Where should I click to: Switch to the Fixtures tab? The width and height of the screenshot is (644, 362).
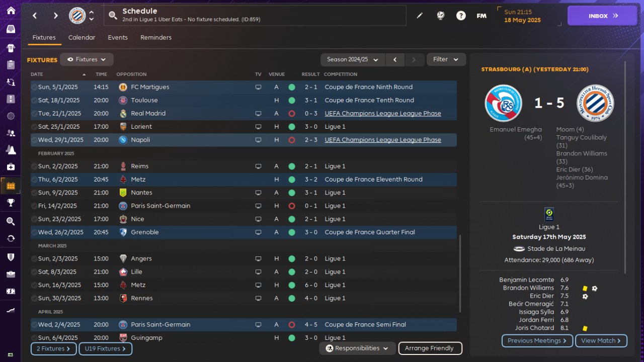(x=44, y=38)
